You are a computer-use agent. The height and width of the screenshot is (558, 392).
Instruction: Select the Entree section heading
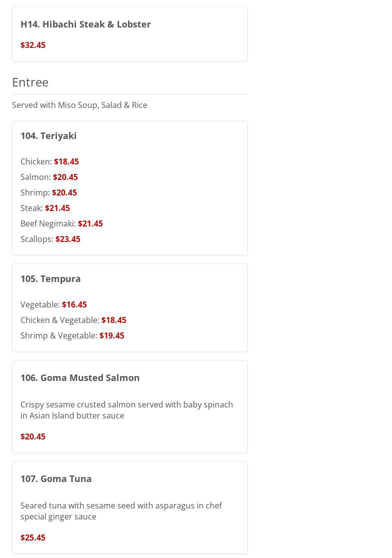tap(30, 82)
